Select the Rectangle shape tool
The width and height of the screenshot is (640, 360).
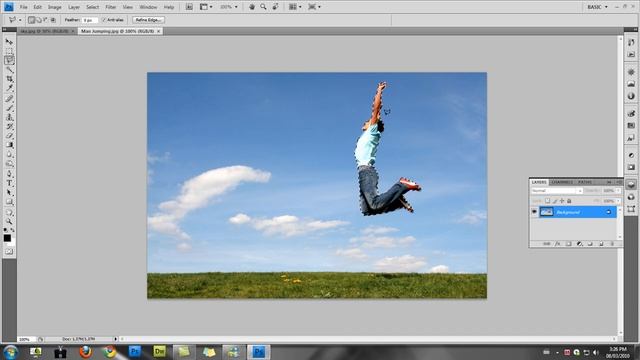9,202
